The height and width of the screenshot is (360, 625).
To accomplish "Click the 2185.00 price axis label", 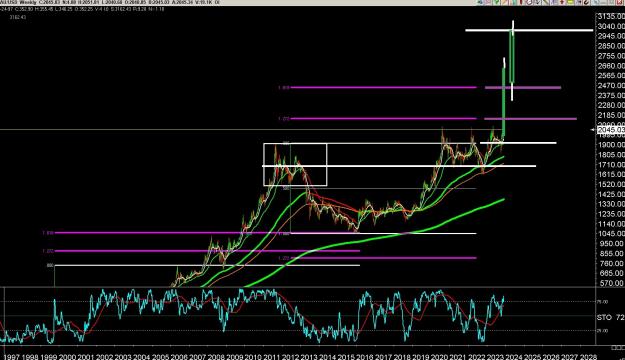I will click(x=611, y=115).
